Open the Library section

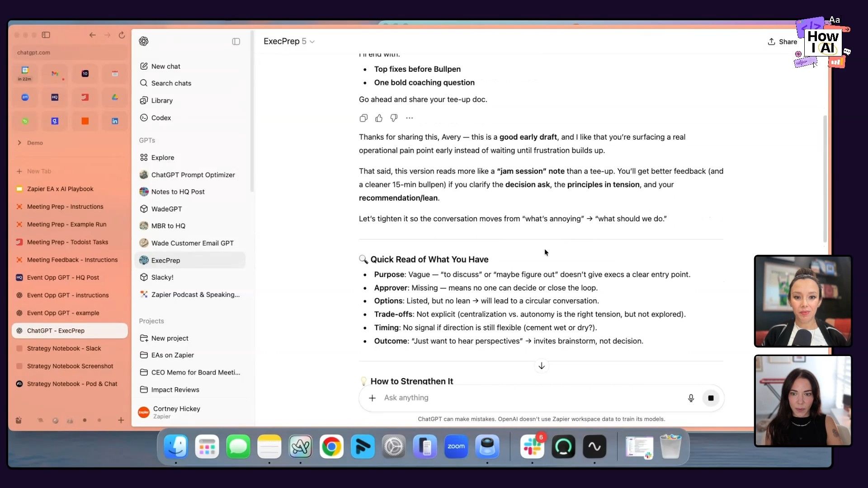[x=190, y=100]
